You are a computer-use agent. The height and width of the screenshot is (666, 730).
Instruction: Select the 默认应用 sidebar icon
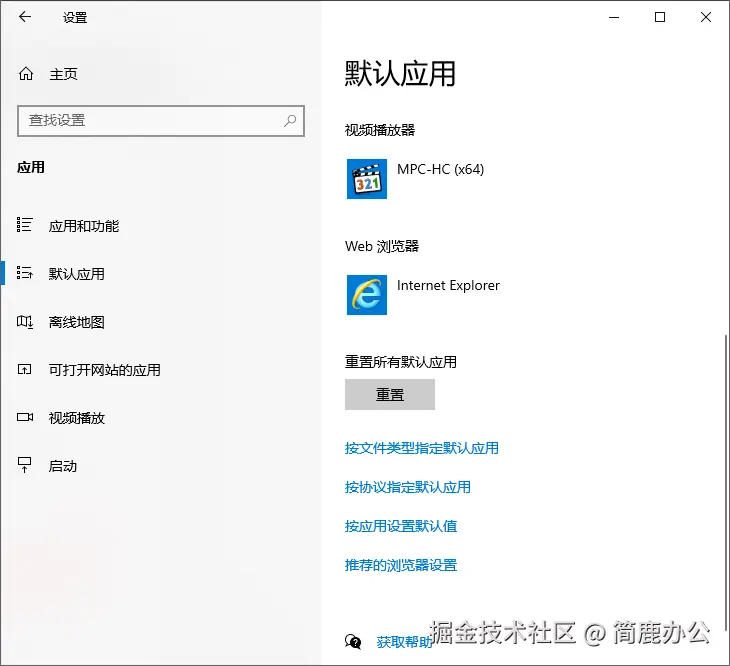(24, 273)
